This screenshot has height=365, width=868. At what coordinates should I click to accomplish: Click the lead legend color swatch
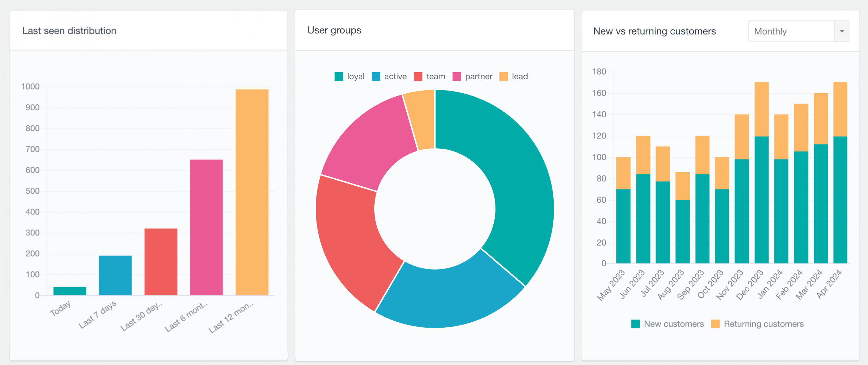(504, 76)
